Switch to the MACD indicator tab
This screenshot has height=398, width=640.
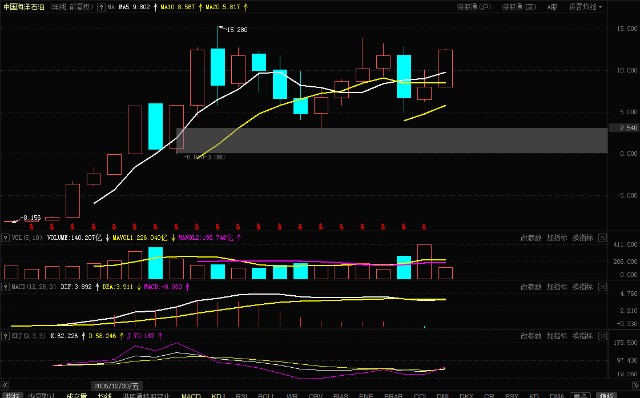point(191,396)
